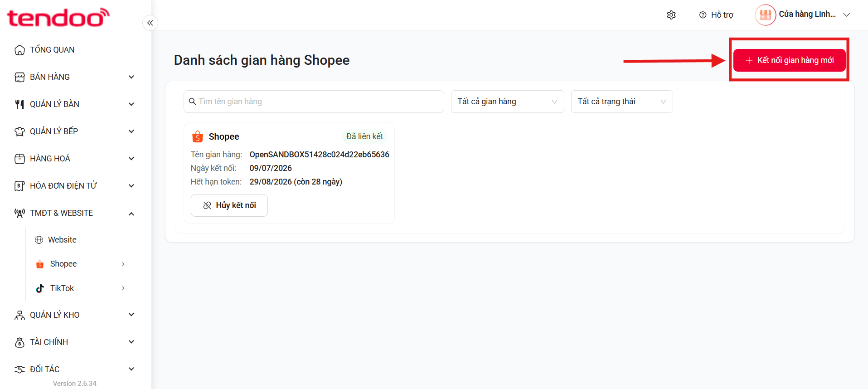Click the Hủy kết nối button
This screenshot has width=868, height=389.
[x=229, y=205]
